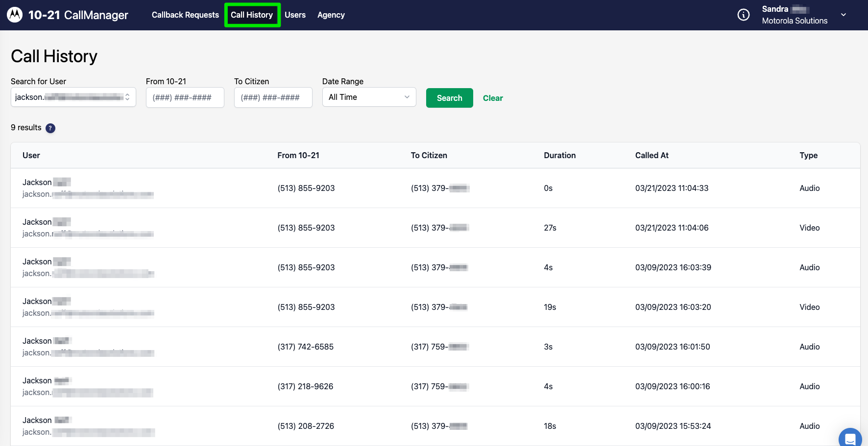
Task: Click the help question mark beside 9 results
Action: [50, 128]
